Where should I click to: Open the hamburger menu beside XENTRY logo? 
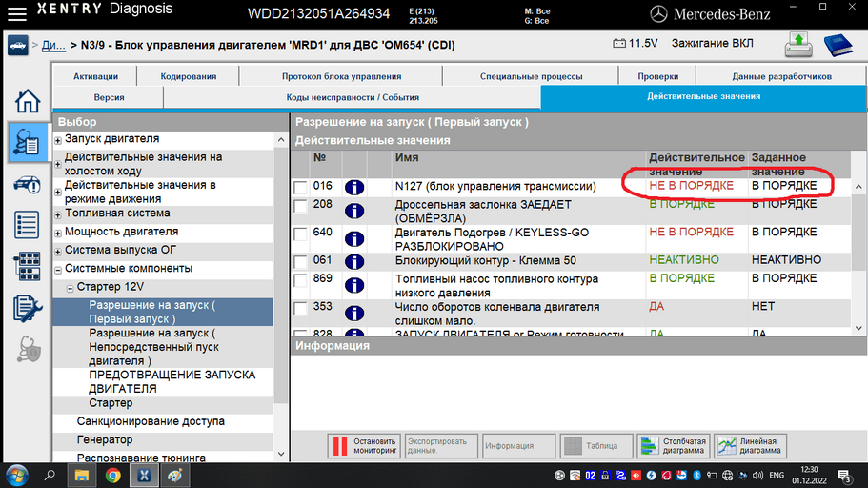click(17, 13)
